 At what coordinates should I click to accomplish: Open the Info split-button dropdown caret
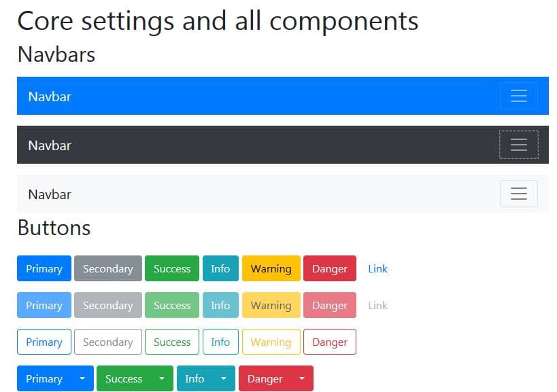[224, 378]
